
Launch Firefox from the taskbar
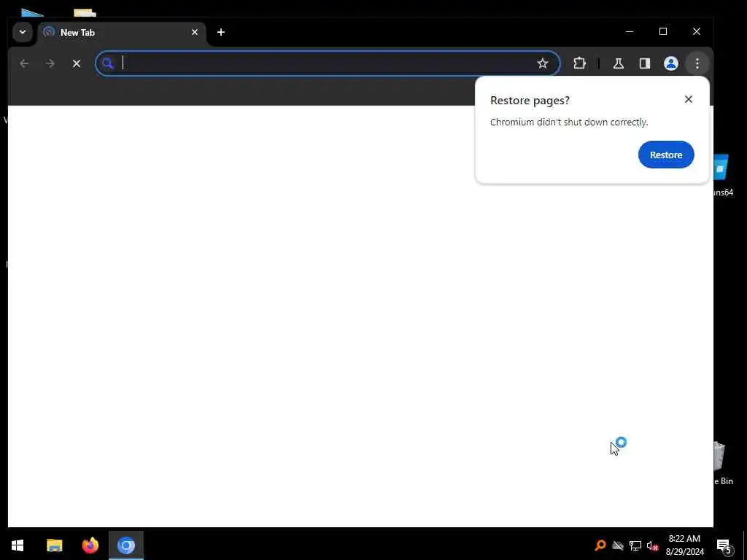[90, 545]
